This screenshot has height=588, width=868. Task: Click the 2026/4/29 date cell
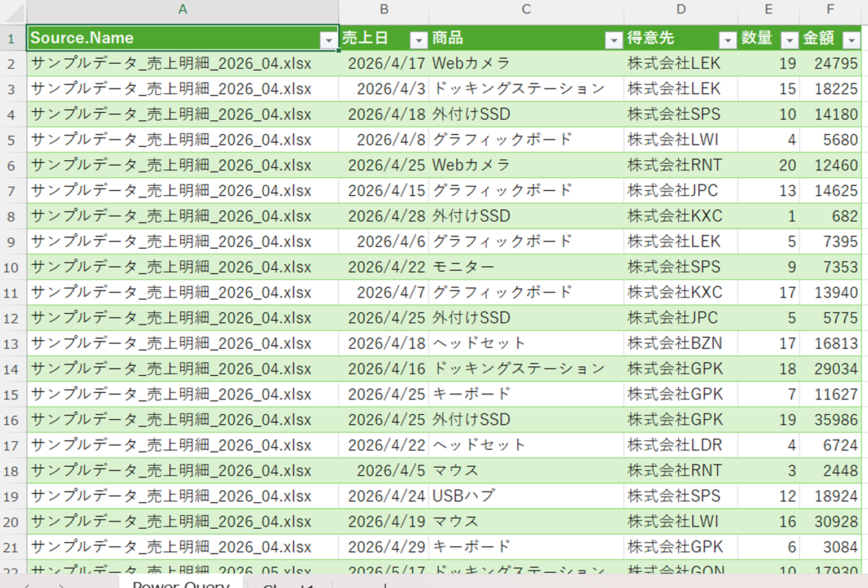[384, 547]
